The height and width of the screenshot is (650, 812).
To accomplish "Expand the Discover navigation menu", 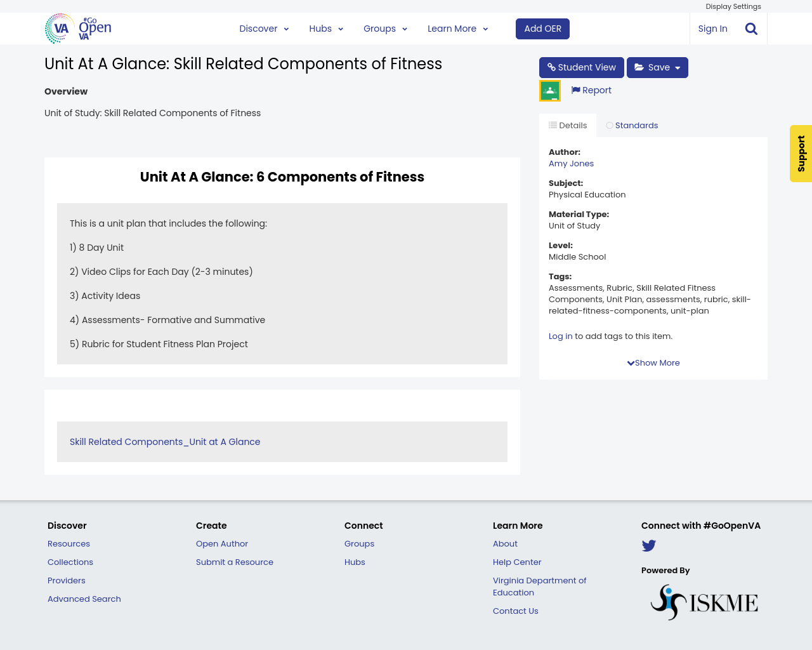I will click(263, 28).
